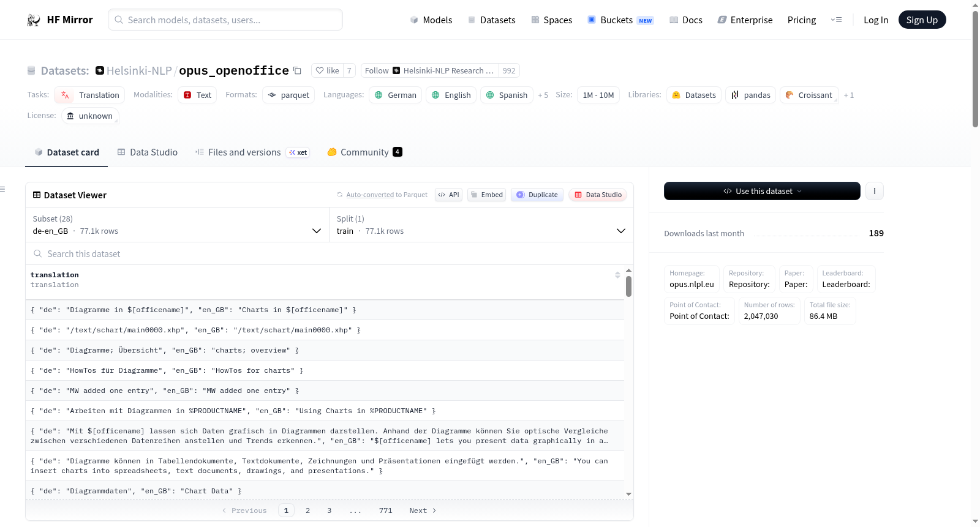Click the Sign Up button
Viewport: 980px width, 527px height.
click(x=922, y=20)
